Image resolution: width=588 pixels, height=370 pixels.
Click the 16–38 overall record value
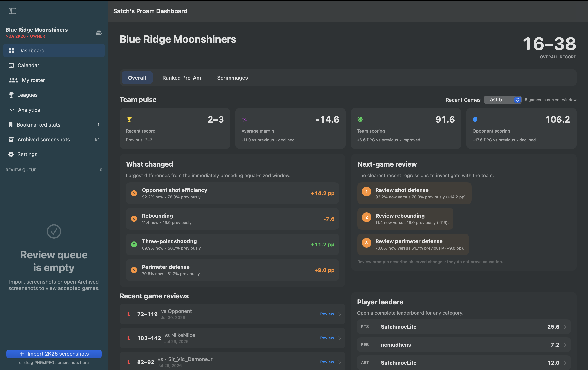coord(549,44)
